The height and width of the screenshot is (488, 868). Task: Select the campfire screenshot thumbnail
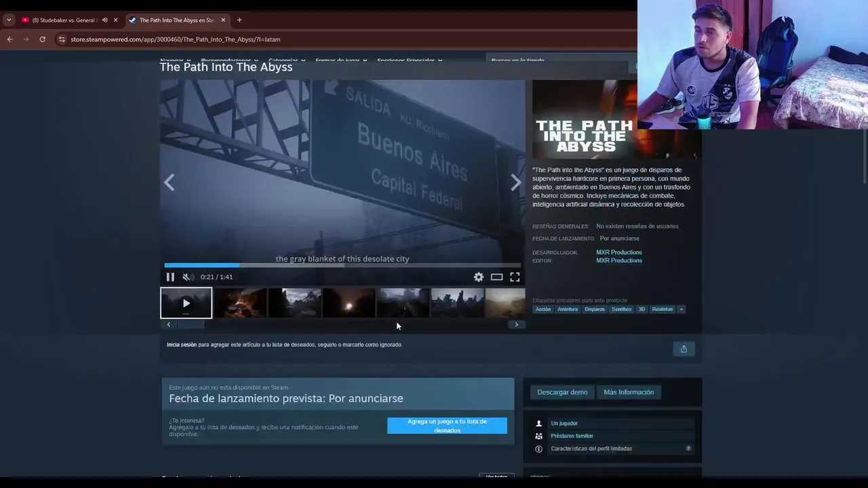[240, 303]
